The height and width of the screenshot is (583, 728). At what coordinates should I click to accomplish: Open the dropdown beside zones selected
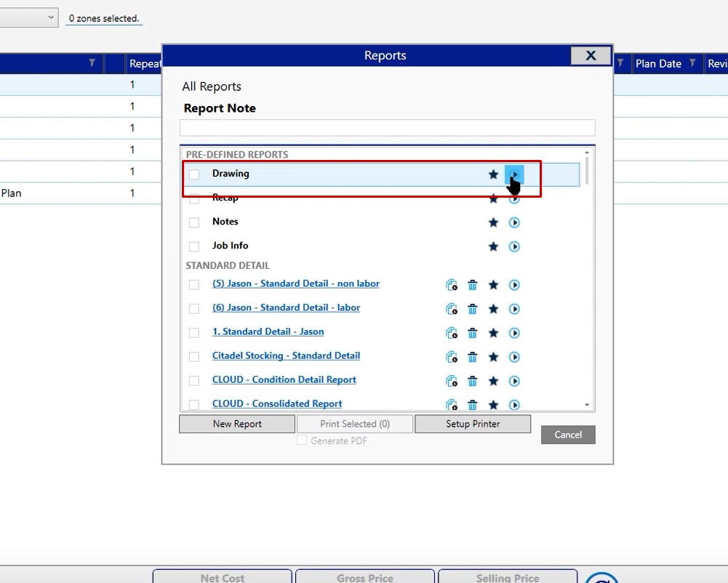click(50, 17)
